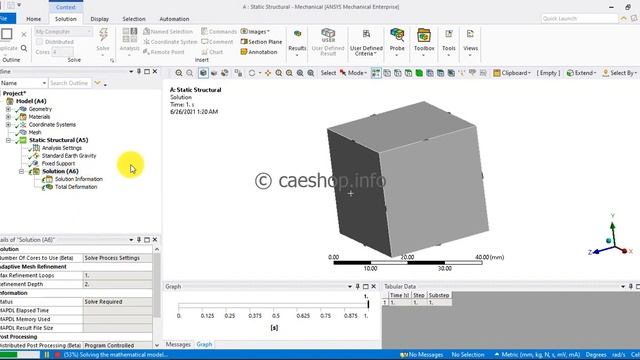This screenshot has width=640, height=360.
Task: Switch to the Graph tab at bottom
Action: coord(204,344)
